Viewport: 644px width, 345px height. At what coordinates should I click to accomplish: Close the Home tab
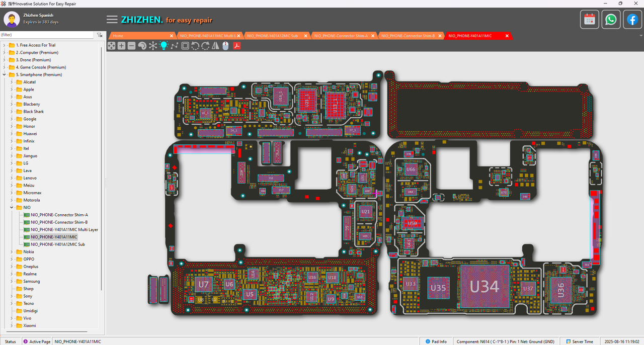[x=172, y=36]
